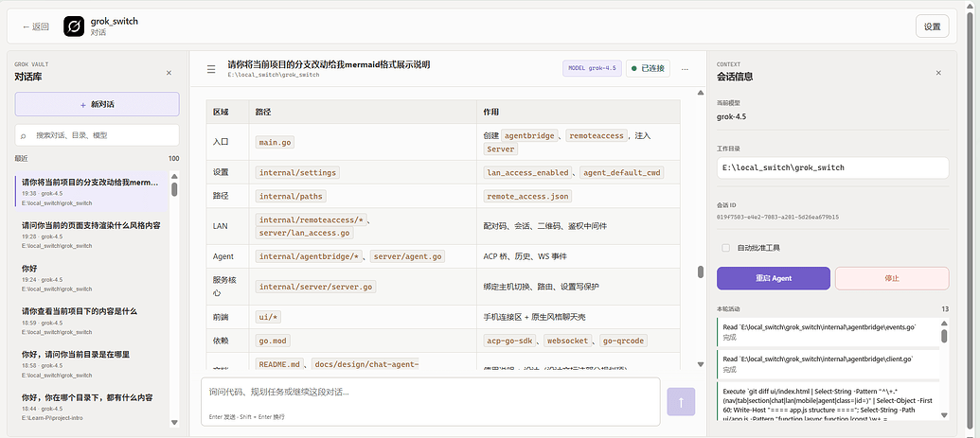Click the 当前模型 grok-4.5 value
Screen dimensions: 980x438
tap(731, 116)
